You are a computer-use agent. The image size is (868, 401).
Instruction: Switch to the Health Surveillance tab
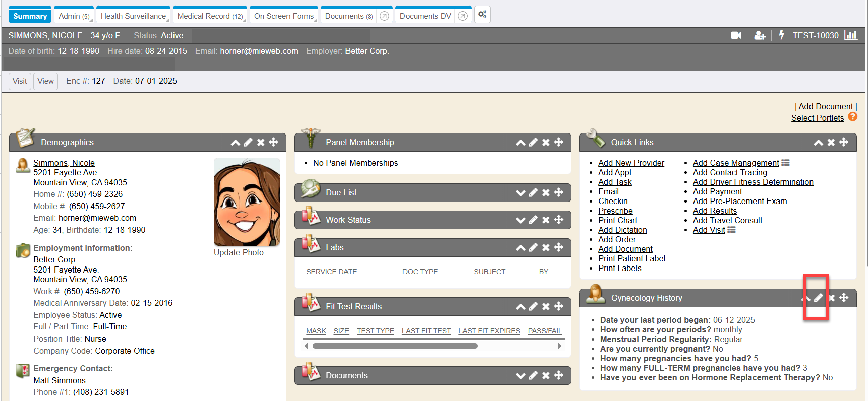(x=133, y=16)
